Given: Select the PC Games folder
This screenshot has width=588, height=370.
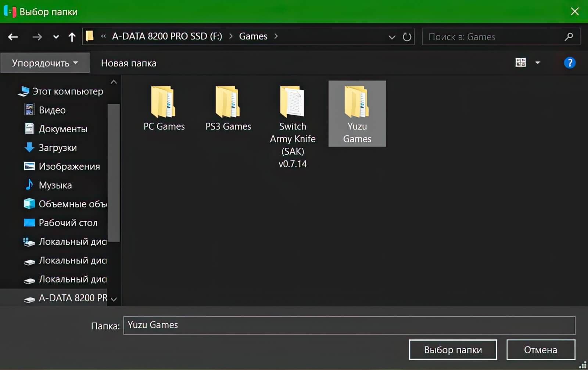Looking at the screenshot, I should (164, 109).
